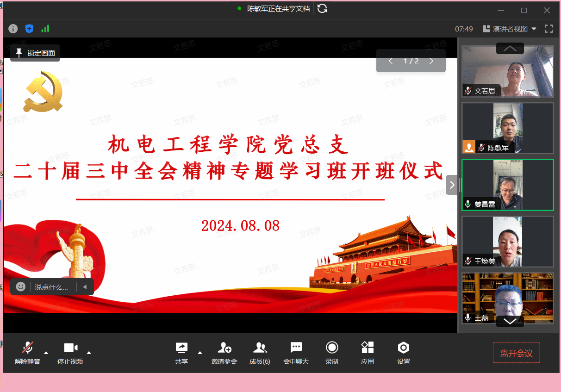561x392 pixels.
Task: Click the blue security shield icon
Action: tap(29, 29)
